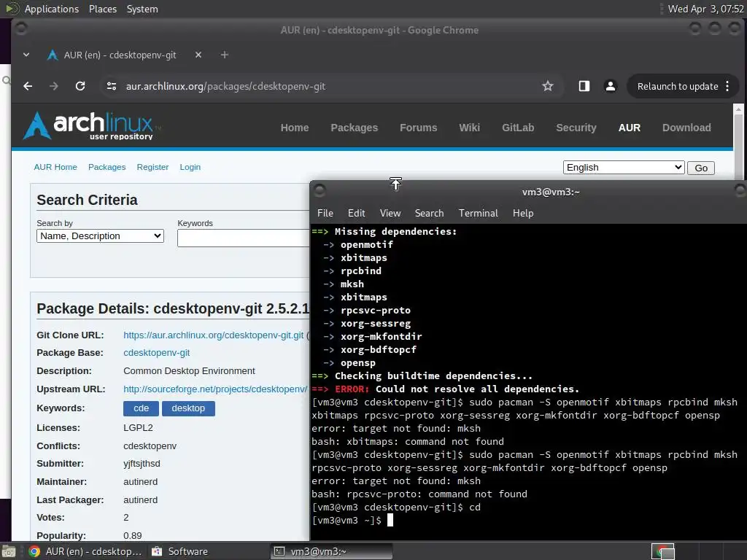Click 'autinerd' next to Maintainer

(140, 482)
